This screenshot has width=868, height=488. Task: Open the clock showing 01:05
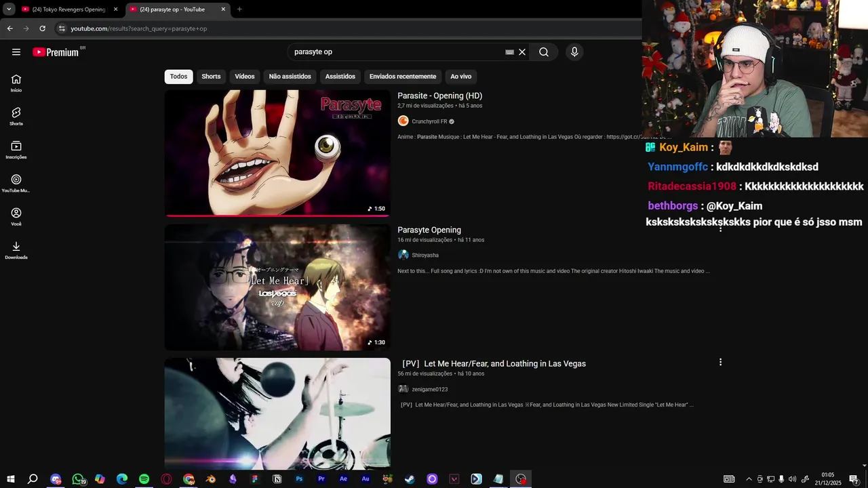pyautogui.click(x=828, y=479)
